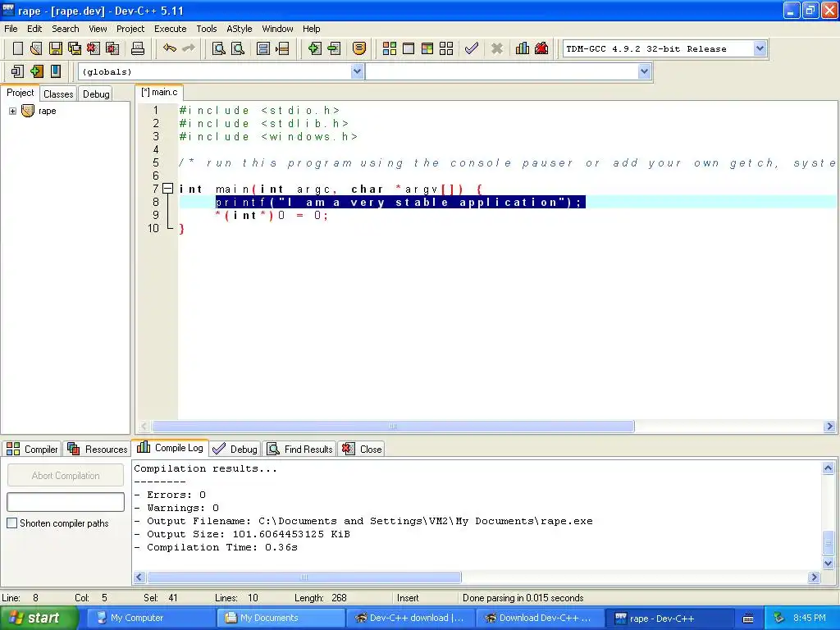Viewport: 840px width, 630px height.
Task: Click the editor horizontal scrollbar thumb
Action: (393, 427)
